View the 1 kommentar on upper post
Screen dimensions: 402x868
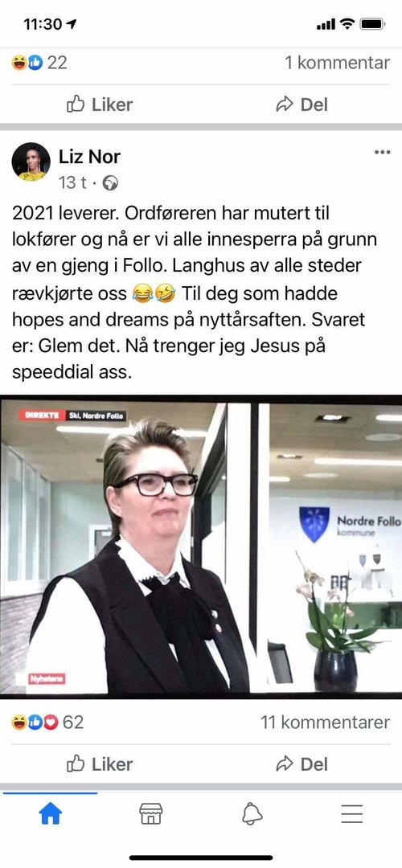tap(337, 63)
